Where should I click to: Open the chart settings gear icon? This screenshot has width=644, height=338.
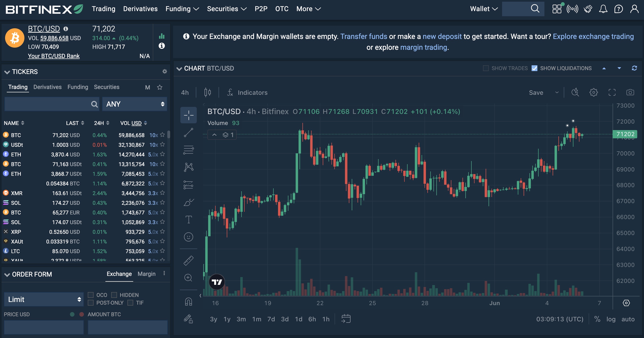pyautogui.click(x=593, y=92)
